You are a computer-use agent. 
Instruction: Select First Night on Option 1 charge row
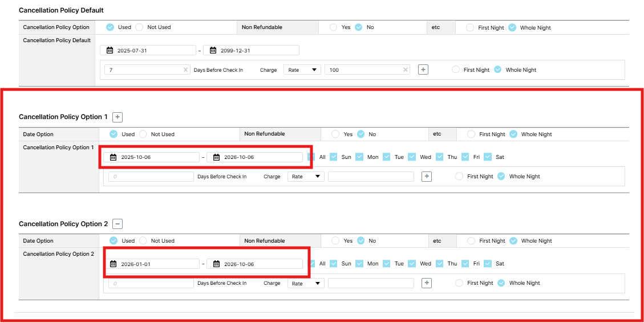click(459, 176)
